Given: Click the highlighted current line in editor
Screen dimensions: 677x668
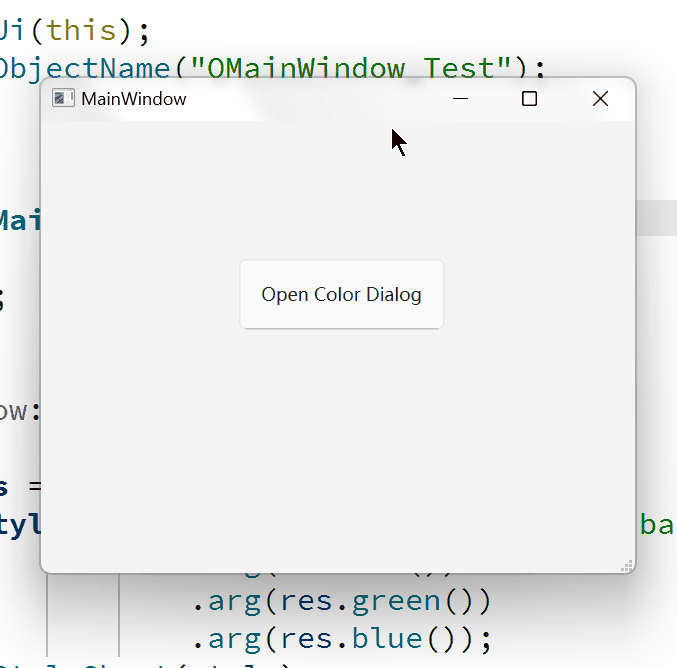Looking at the screenshot, I should (655, 218).
